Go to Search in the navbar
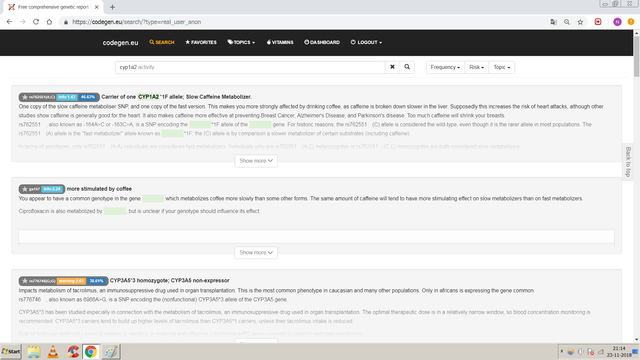 [x=162, y=42]
